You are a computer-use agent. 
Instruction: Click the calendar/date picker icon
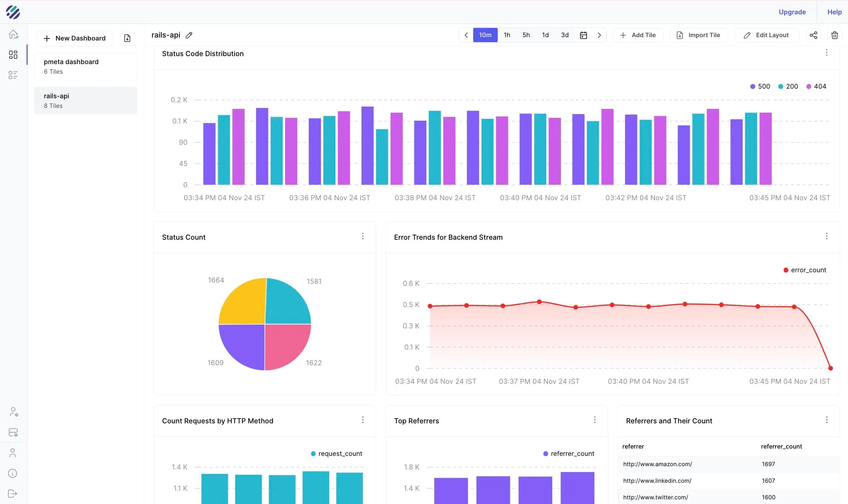(583, 35)
